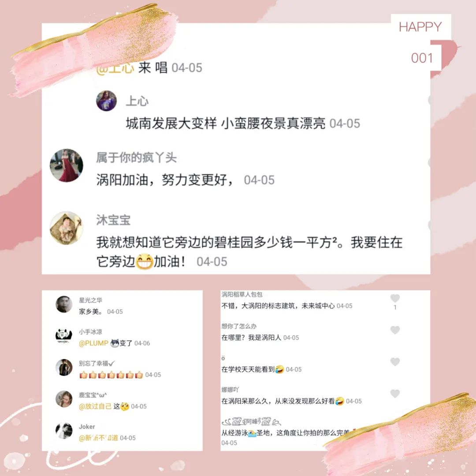The width and height of the screenshot is (476, 476).
Task: Tap username 属于你的疯丫头
Action: click(136, 157)
